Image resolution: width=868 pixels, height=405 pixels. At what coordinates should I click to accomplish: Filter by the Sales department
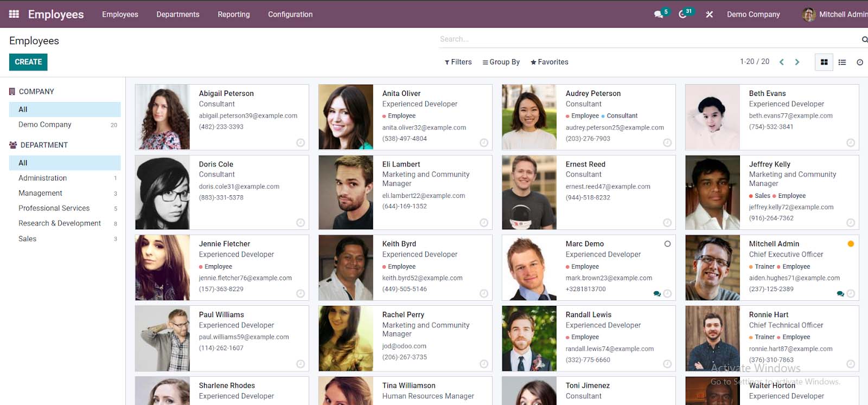click(65, 239)
